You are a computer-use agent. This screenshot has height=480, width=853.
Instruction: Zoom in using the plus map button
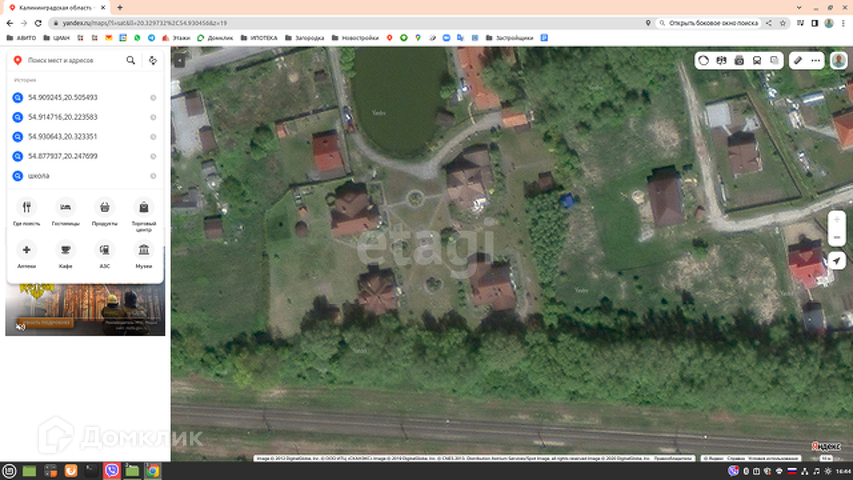[x=837, y=219]
